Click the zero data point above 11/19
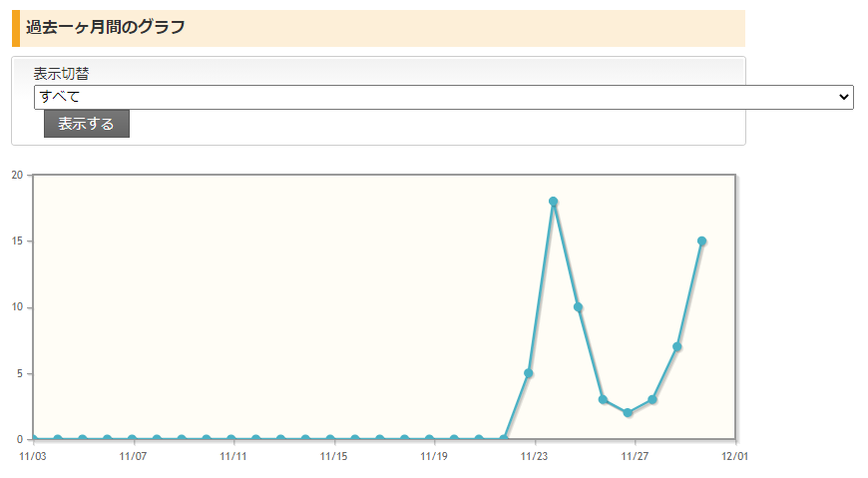868x478 pixels. coord(429,439)
